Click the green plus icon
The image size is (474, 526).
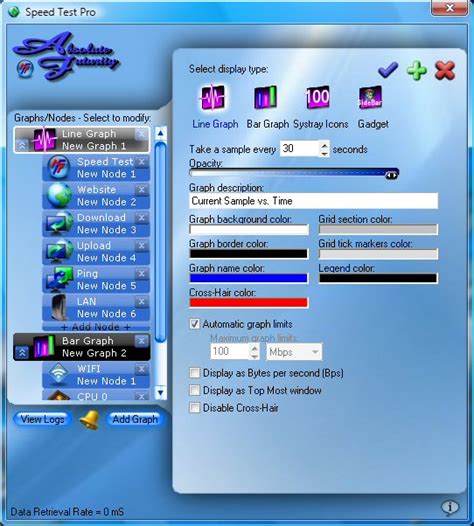[x=417, y=70]
